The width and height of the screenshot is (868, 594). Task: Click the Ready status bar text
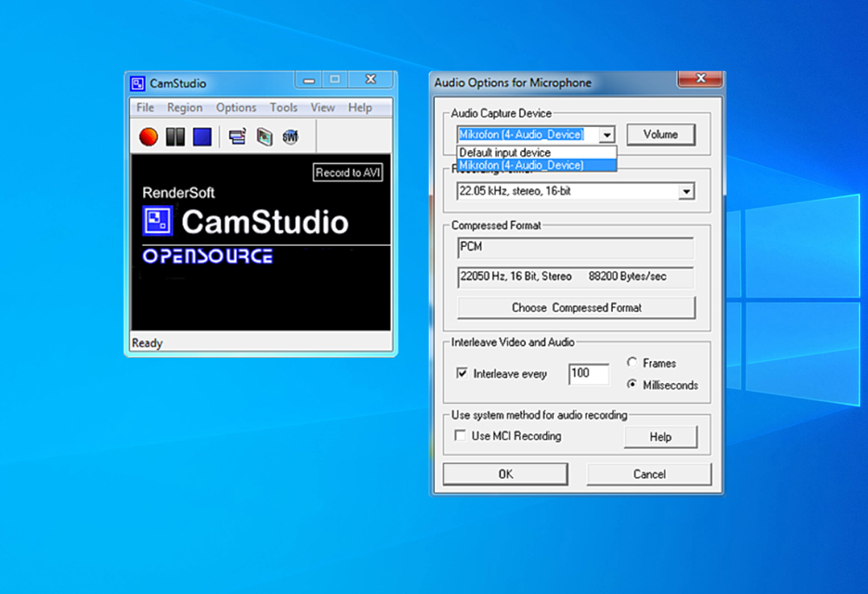point(148,343)
